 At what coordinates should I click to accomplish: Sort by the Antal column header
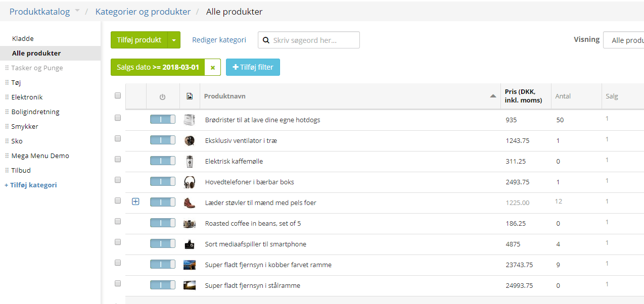564,96
